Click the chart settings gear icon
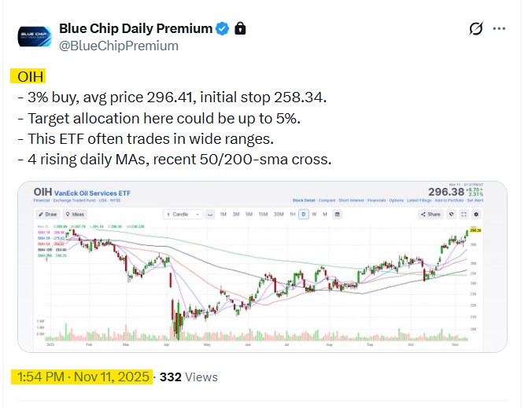The height and width of the screenshot is (408, 532). click(475, 214)
